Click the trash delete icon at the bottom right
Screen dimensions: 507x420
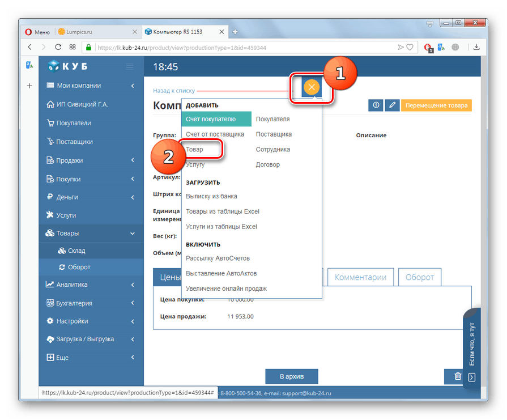coord(458,376)
